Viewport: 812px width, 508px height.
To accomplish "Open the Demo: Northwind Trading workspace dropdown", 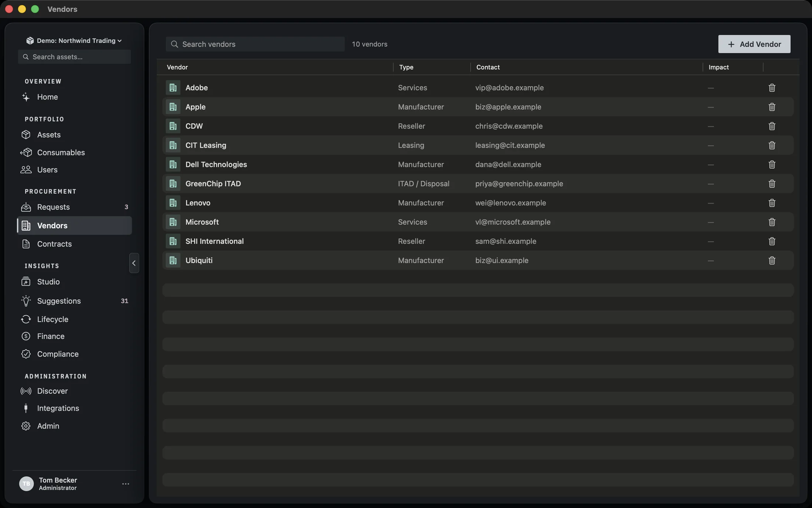I will click(x=74, y=41).
